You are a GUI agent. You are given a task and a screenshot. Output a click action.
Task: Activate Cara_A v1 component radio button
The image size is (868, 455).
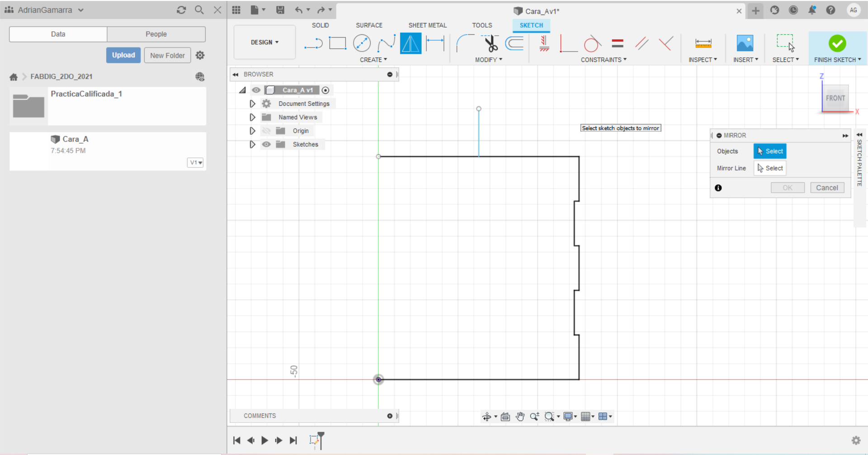[x=325, y=90]
